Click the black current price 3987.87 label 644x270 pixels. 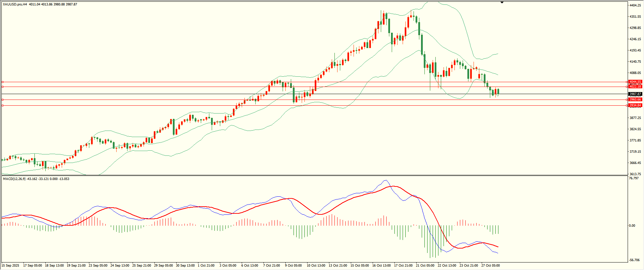[635, 94]
